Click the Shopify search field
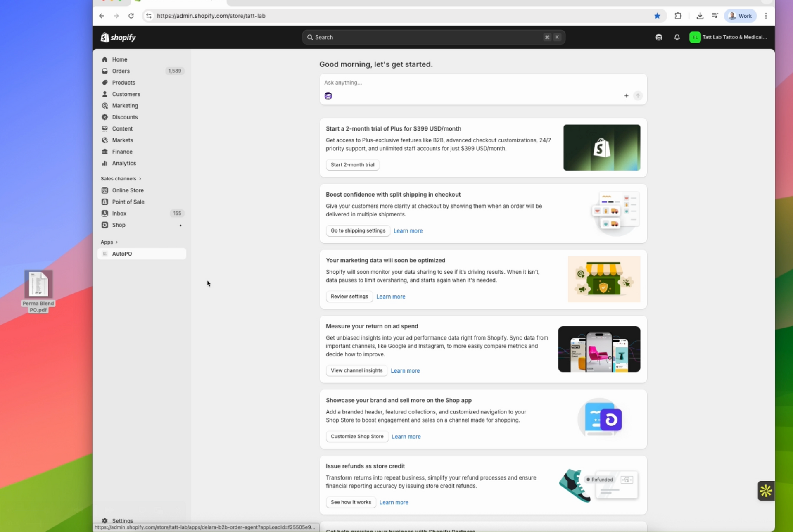 tap(434, 37)
